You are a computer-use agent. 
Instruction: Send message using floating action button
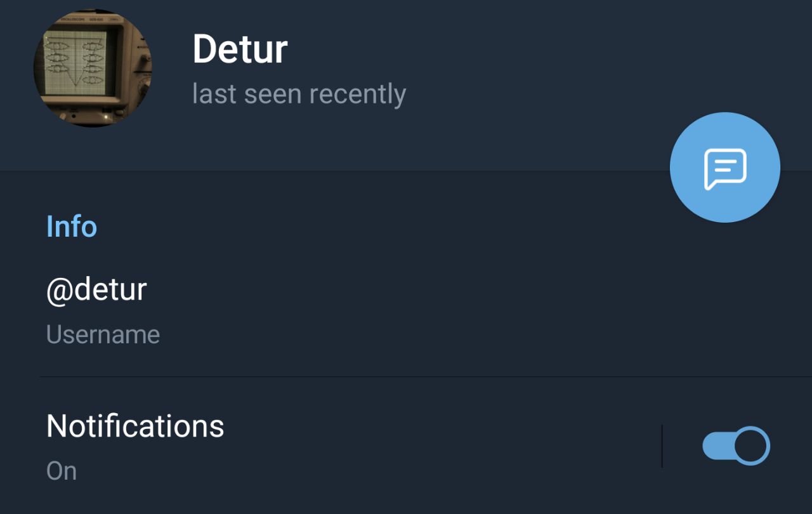tap(725, 168)
